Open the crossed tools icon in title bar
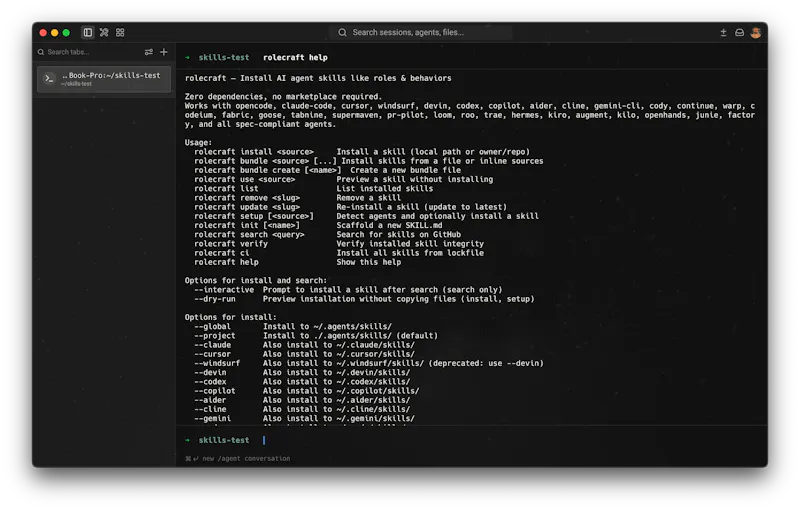 [x=104, y=32]
